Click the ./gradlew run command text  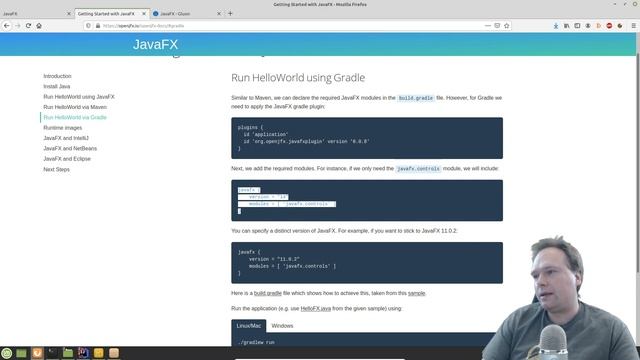pos(256,342)
